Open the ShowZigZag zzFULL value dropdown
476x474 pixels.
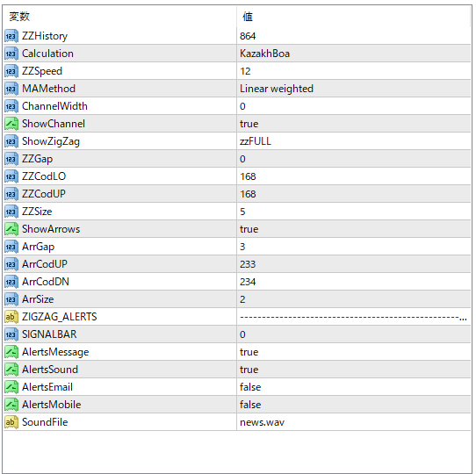tap(354, 141)
